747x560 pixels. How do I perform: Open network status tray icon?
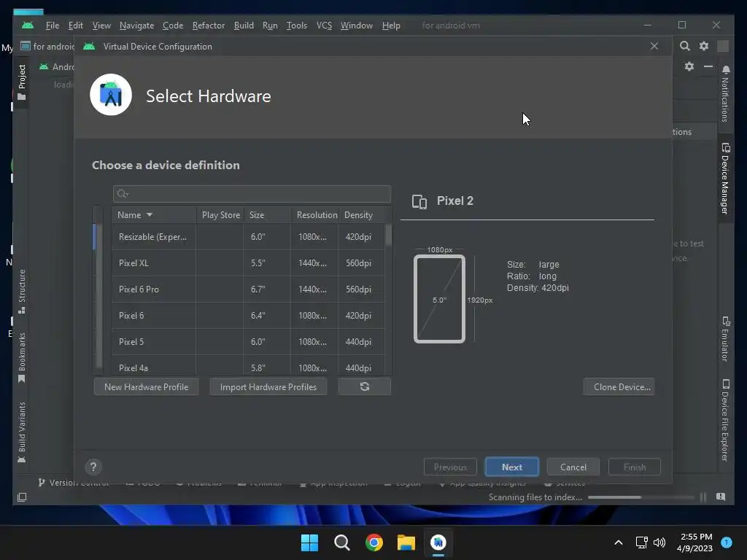click(x=642, y=542)
